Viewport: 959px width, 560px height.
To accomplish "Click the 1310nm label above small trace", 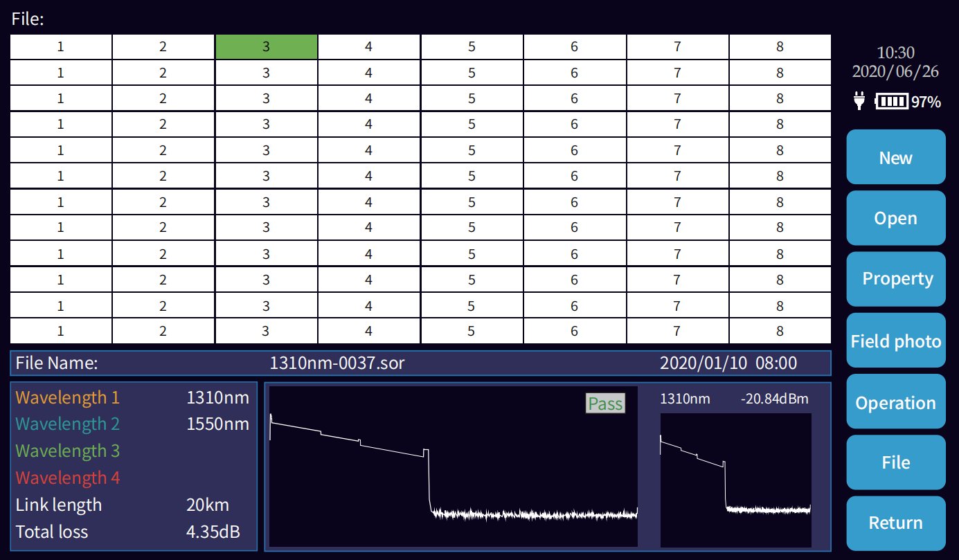I will (685, 399).
